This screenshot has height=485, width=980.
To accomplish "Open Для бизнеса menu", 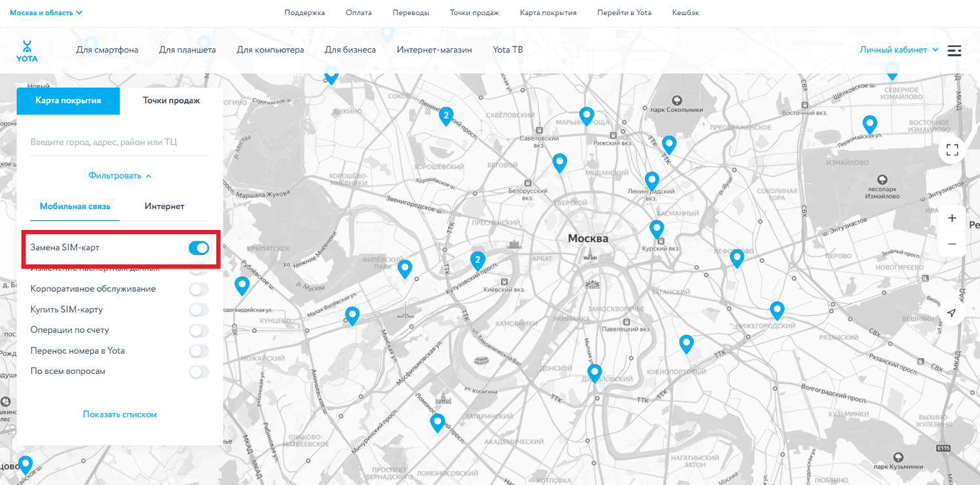I will tap(350, 50).
